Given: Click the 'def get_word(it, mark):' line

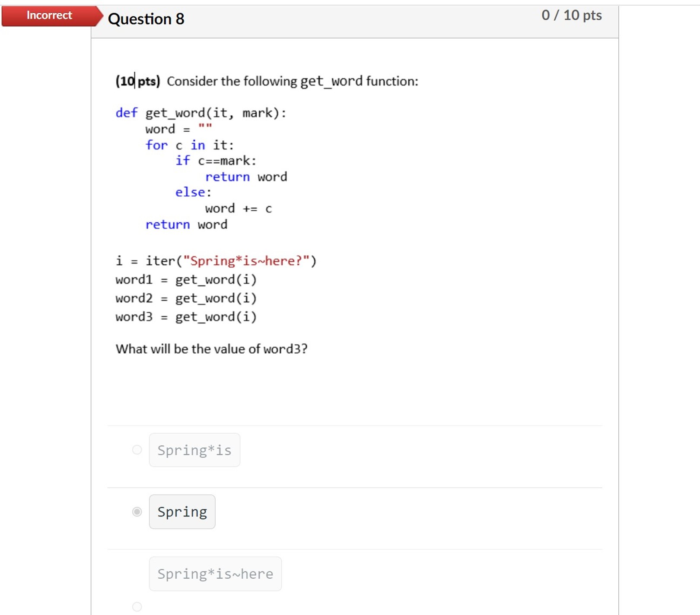Looking at the screenshot, I should [x=201, y=113].
